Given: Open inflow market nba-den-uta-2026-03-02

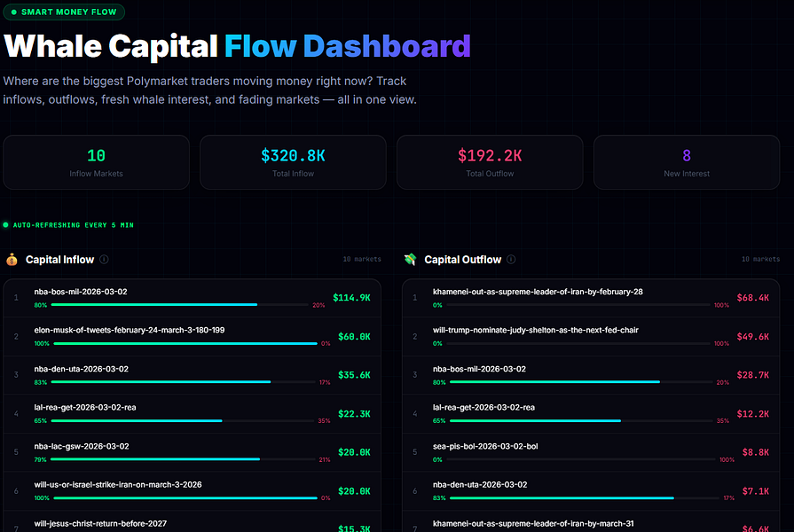Looking at the screenshot, I should coord(192,375).
